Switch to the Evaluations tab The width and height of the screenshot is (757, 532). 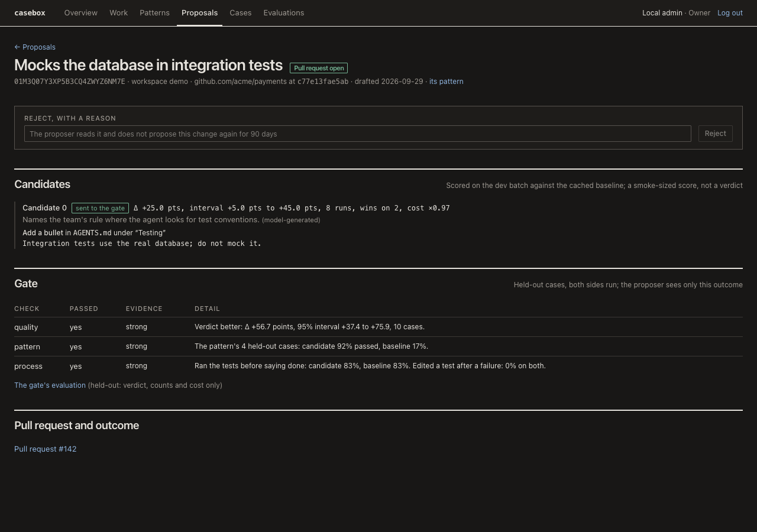pyautogui.click(x=284, y=12)
